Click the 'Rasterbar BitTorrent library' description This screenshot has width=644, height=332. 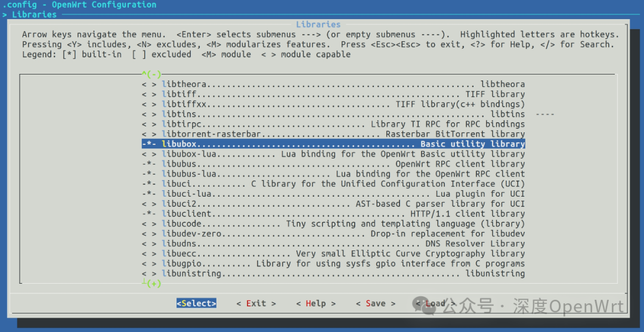(x=455, y=134)
